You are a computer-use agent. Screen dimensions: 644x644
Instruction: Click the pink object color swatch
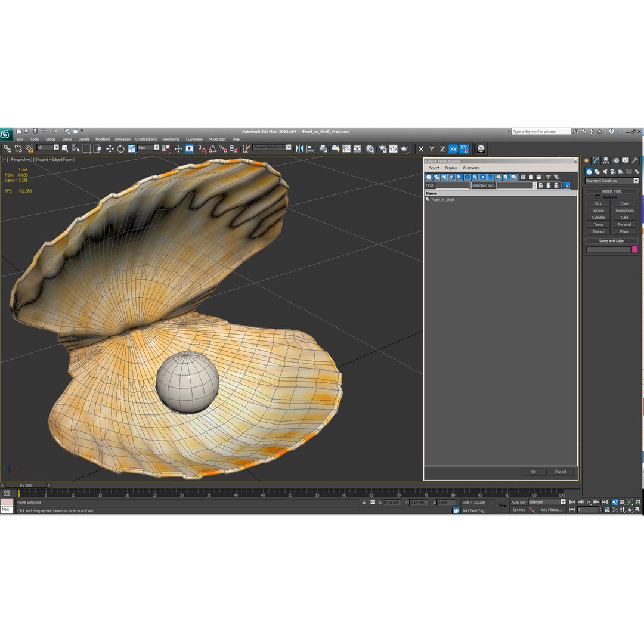[634, 249]
